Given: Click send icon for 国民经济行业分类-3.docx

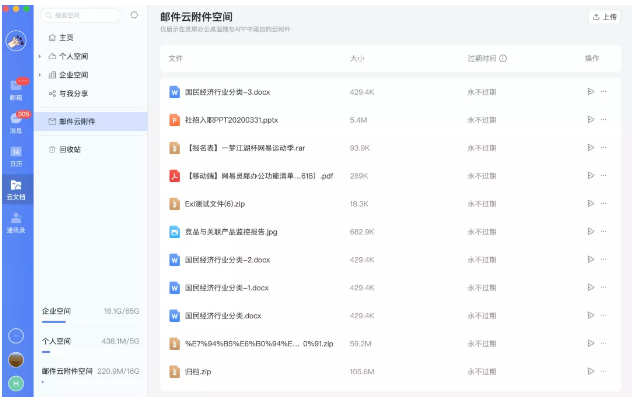Looking at the screenshot, I should point(590,92).
